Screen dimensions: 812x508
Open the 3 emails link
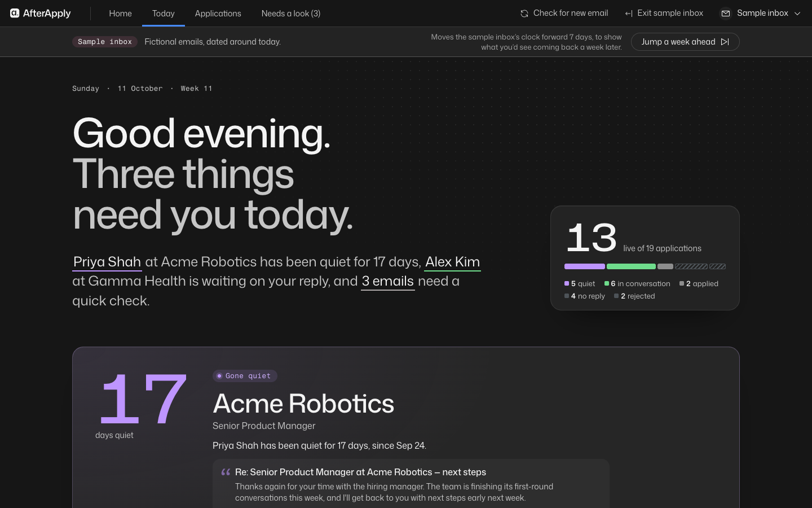pyautogui.click(x=388, y=281)
